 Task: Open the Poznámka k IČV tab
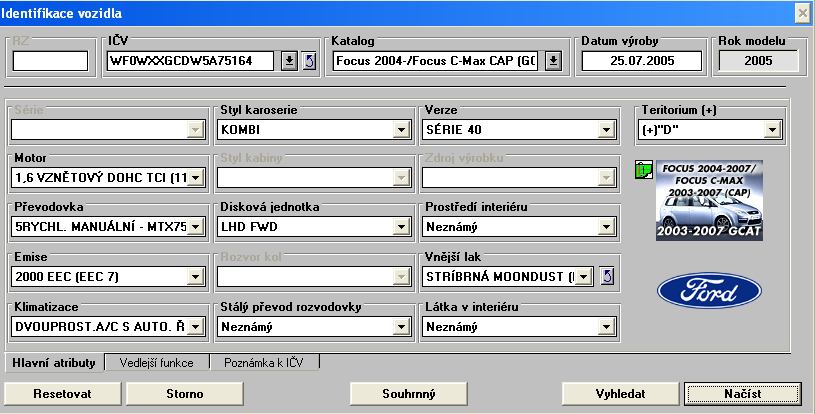point(266,362)
